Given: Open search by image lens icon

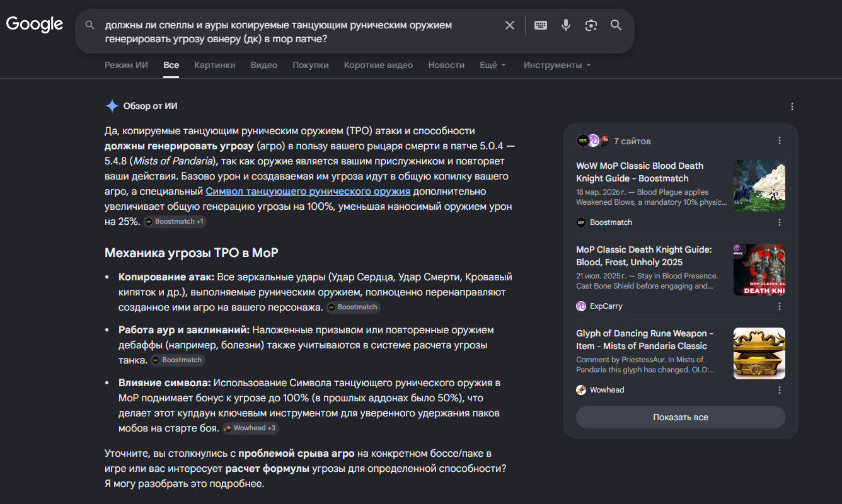Looking at the screenshot, I should 591,25.
